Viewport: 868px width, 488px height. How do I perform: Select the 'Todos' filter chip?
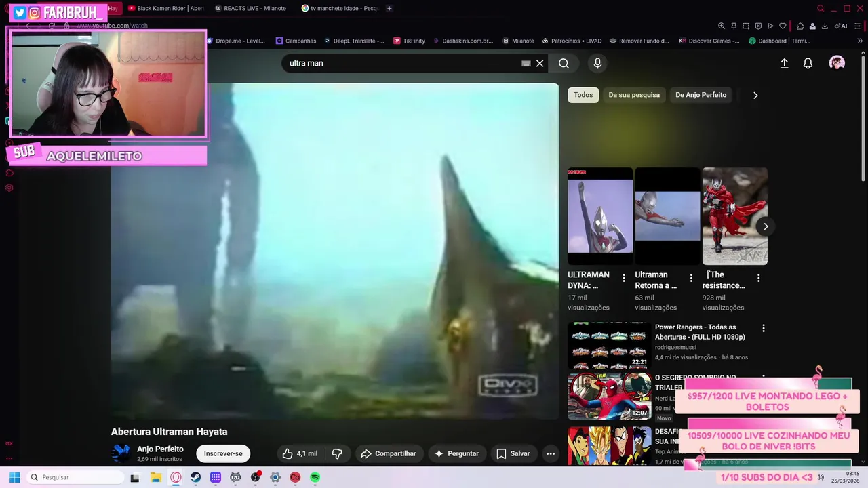point(583,95)
